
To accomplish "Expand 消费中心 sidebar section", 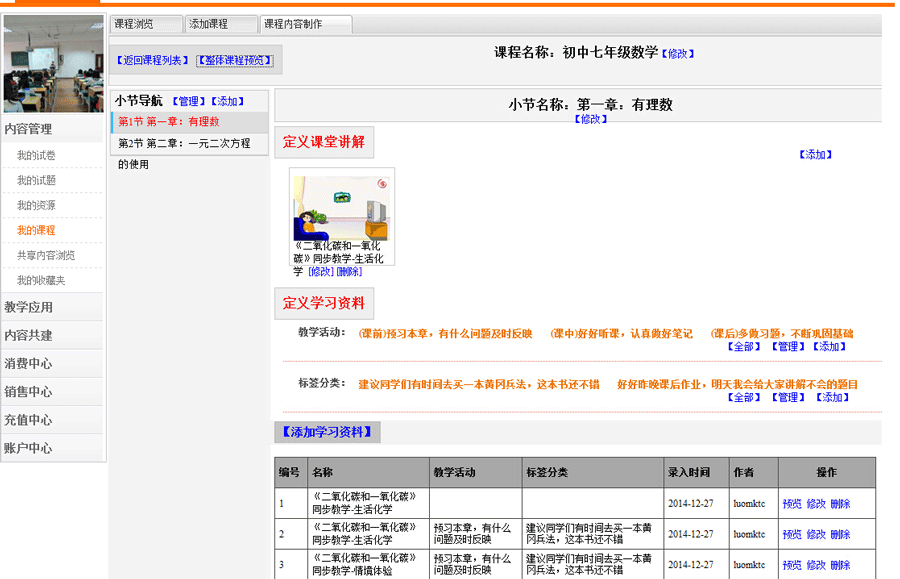I will pyautogui.click(x=29, y=363).
